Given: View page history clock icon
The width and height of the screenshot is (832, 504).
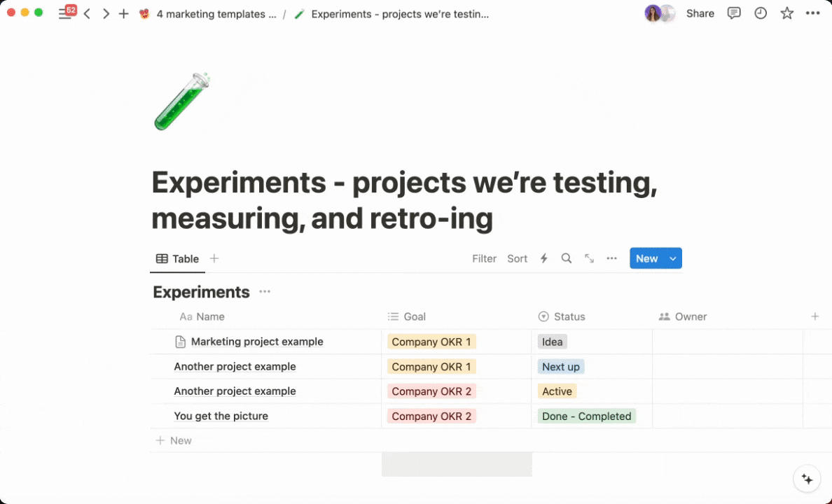Looking at the screenshot, I should [x=761, y=13].
